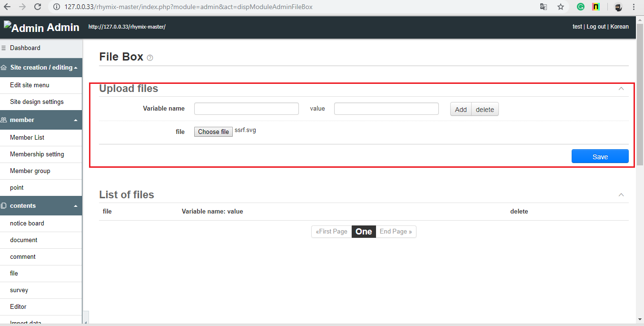644x326 pixels.
Task: Focus the Variable name input field
Action: [247, 109]
